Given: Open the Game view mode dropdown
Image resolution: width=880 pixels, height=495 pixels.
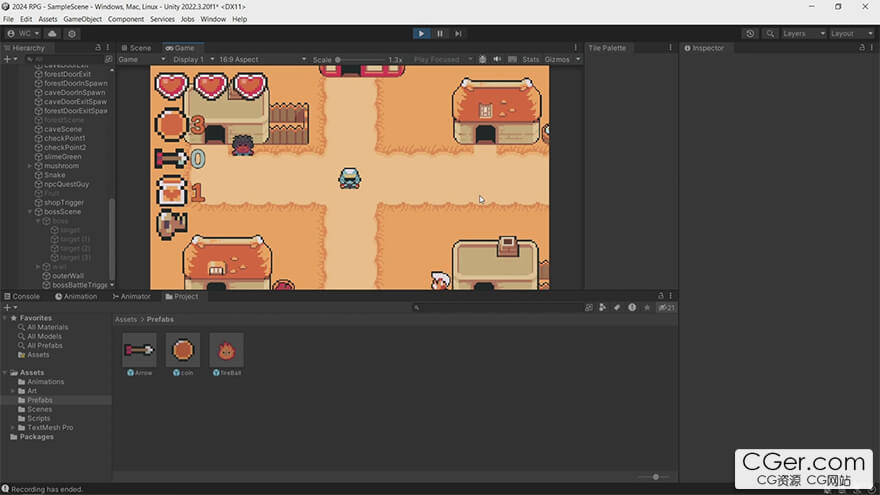Looking at the screenshot, I should tap(142, 59).
